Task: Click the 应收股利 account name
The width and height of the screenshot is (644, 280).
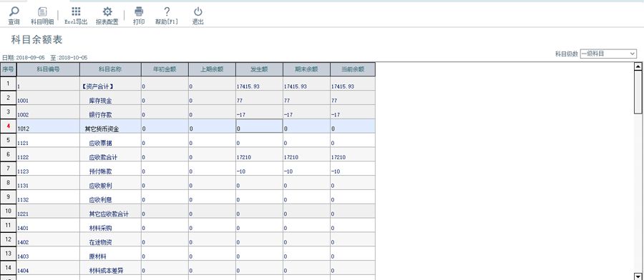Action: [x=100, y=186]
